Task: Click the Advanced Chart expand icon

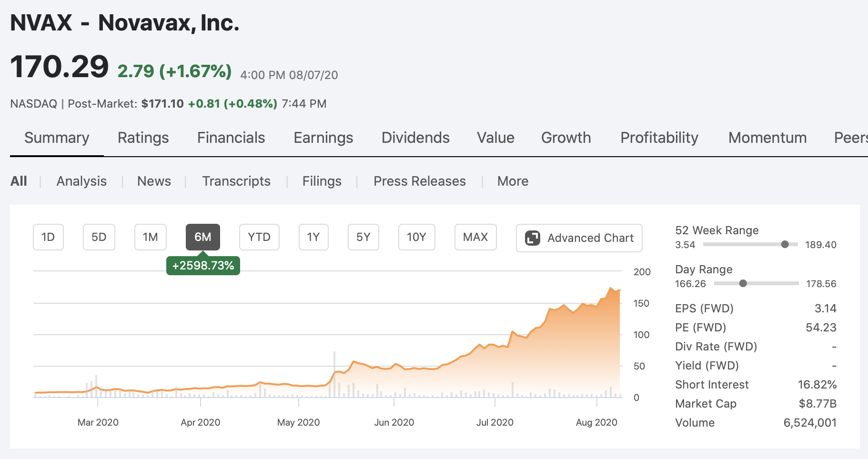Action: click(532, 238)
